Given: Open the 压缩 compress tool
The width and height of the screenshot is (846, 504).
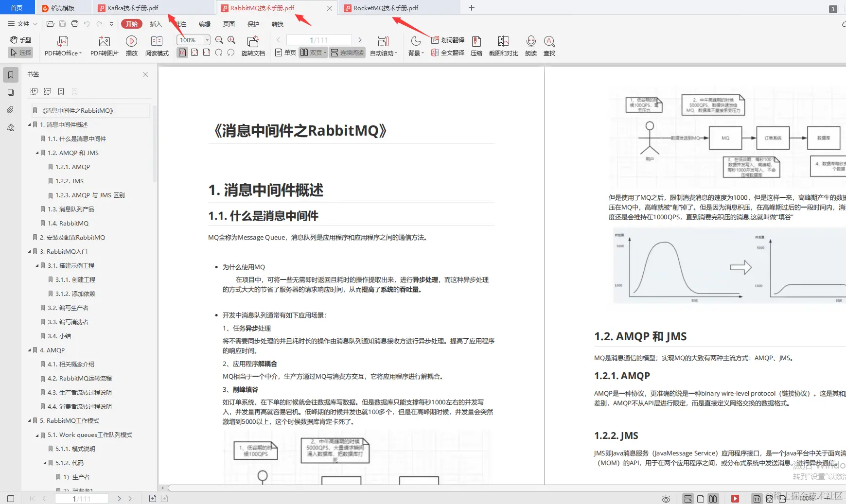Looking at the screenshot, I should coord(476,46).
